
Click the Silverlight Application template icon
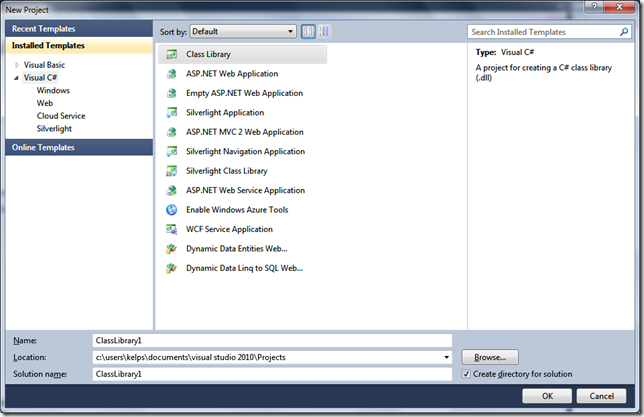click(172, 113)
